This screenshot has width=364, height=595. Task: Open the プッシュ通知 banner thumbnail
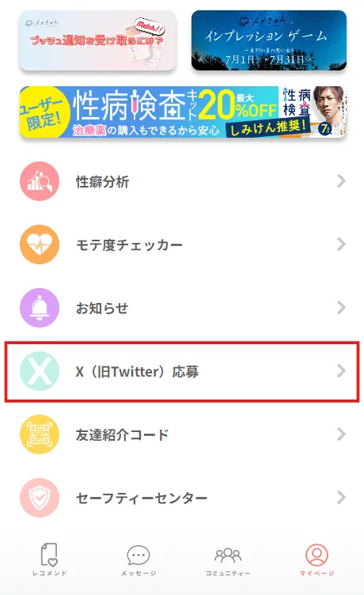pyautogui.click(x=97, y=40)
